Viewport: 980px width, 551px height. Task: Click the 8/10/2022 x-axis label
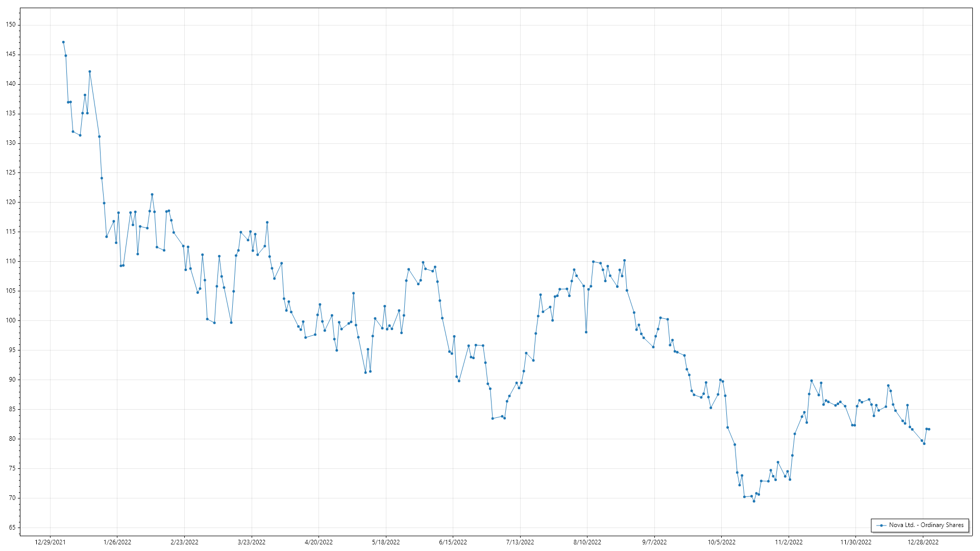(587, 542)
